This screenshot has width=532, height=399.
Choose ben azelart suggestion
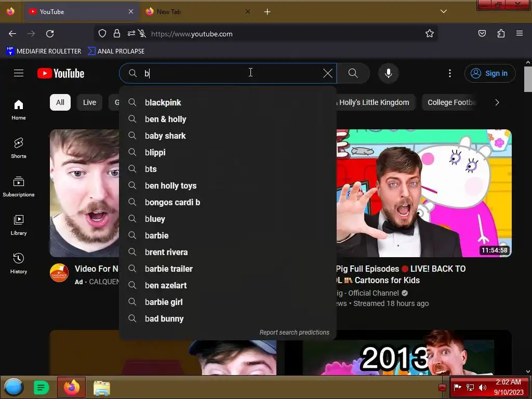pyautogui.click(x=228, y=285)
